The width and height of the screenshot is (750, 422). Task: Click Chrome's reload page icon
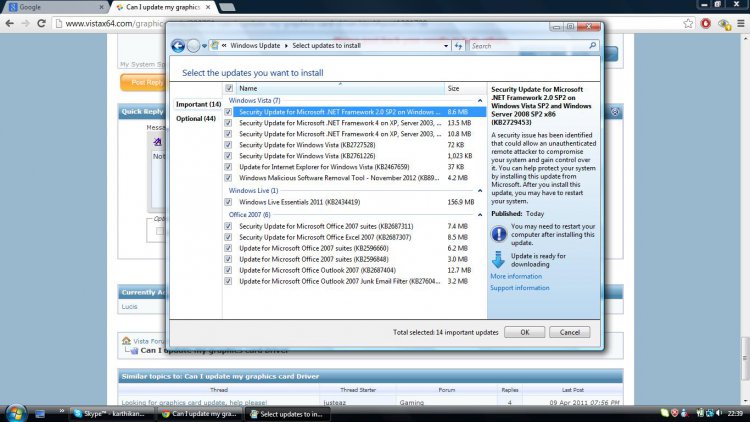42,23
